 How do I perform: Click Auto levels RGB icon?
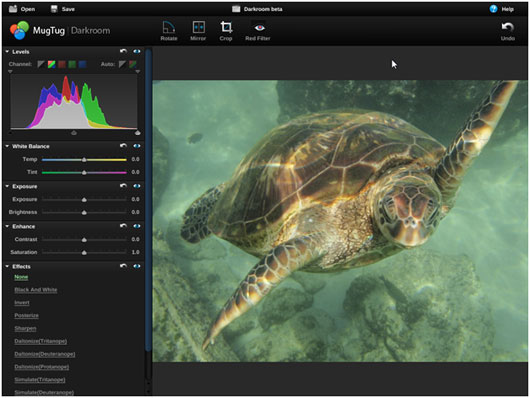click(x=133, y=64)
